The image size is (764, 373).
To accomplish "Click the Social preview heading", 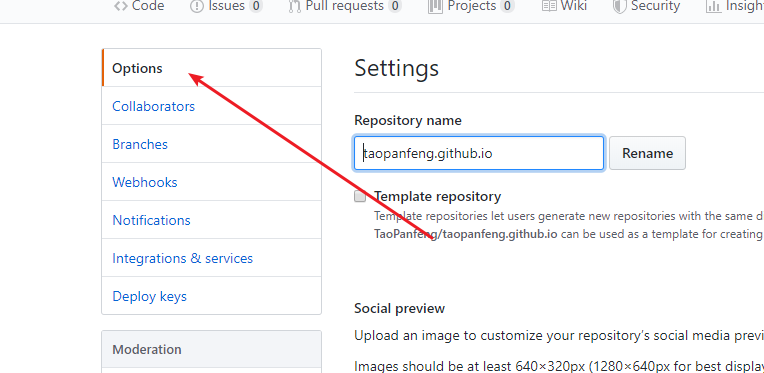I will point(400,308).
